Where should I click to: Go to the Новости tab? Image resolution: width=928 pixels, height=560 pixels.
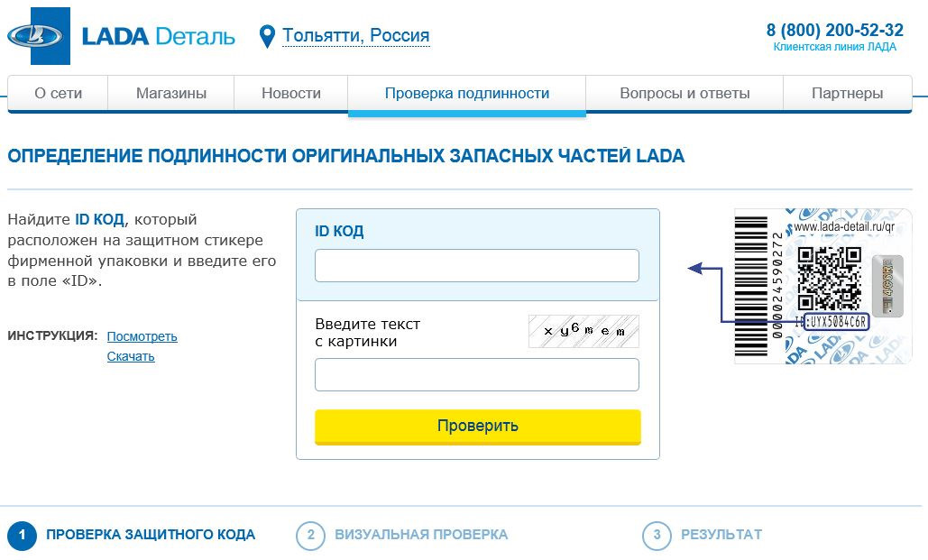pyautogui.click(x=291, y=93)
